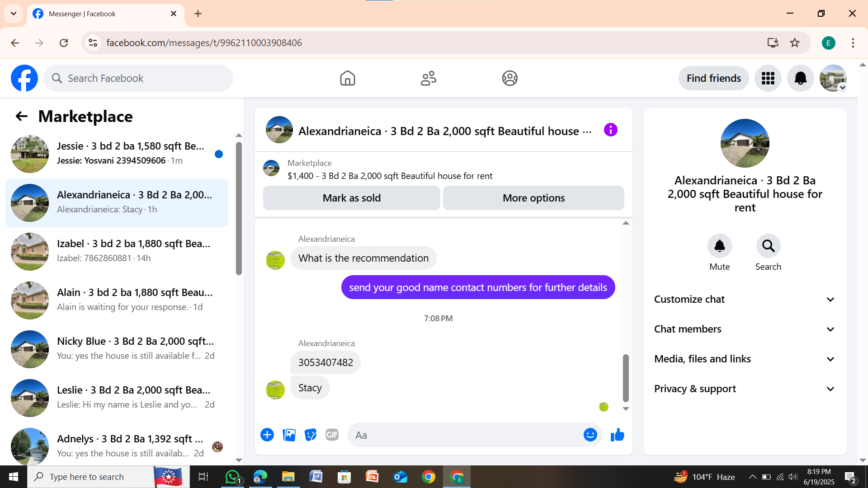This screenshot has height=488, width=868.
Task: Open the Leslie conversation
Action: click(x=117, y=398)
